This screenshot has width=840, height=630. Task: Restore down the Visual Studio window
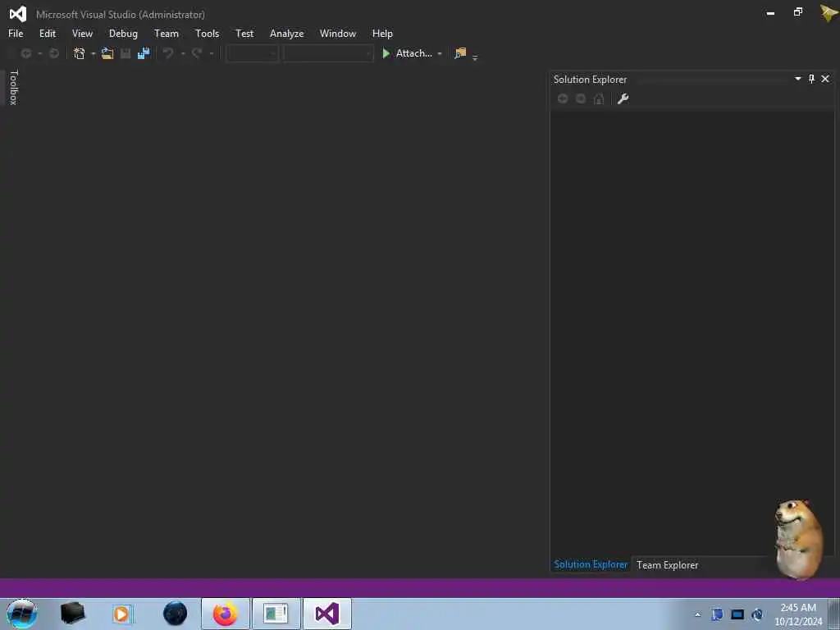(x=798, y=11)
